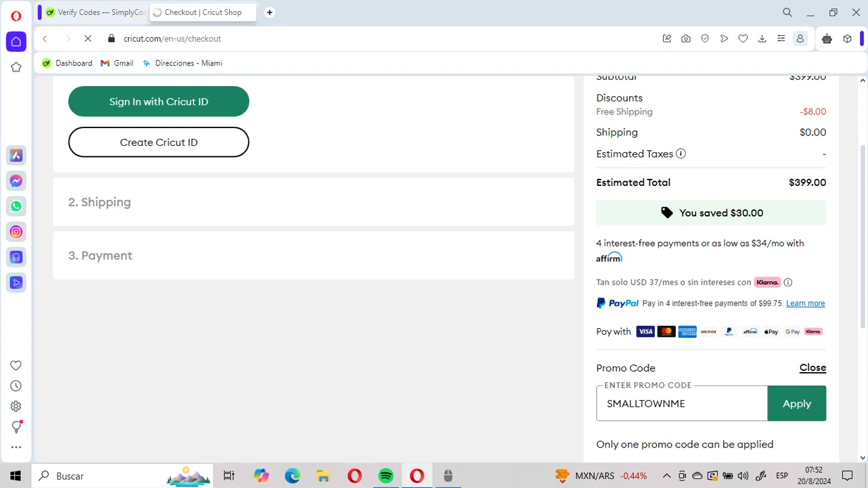868x488 pixels.
Task: Open WhatsApp in the sidebar
Action: 16,207
